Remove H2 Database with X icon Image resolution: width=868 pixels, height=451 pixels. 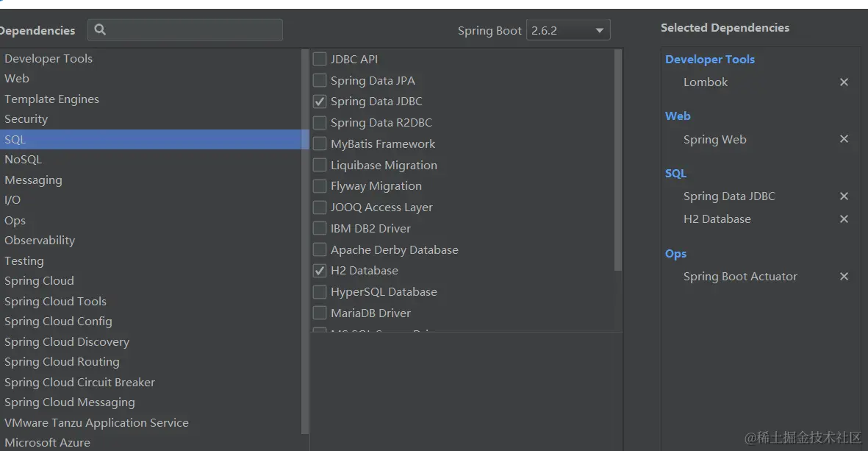click(x=844, y=219)
